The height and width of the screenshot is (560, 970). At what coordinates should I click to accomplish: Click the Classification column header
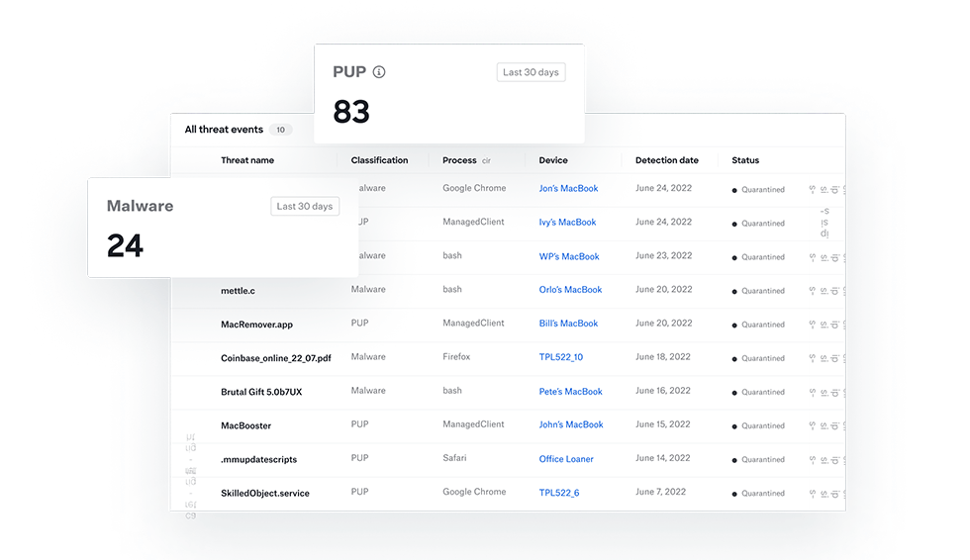379,160
